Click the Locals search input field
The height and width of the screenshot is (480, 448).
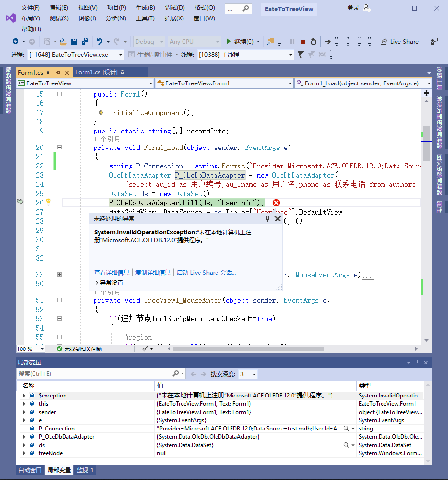(94, 374)
